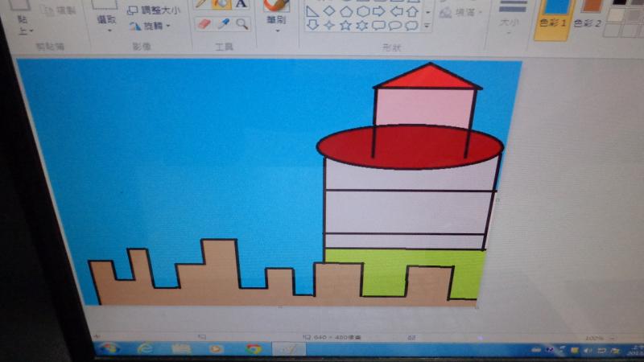Click the 複製 (Copy) button
Viewport: 644px width, 362px height.
(60, 10)
